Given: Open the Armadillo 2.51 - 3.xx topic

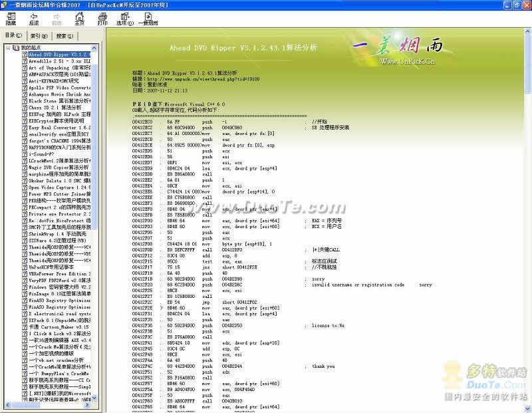Looking at the screenshot, I should click(59, 61).
